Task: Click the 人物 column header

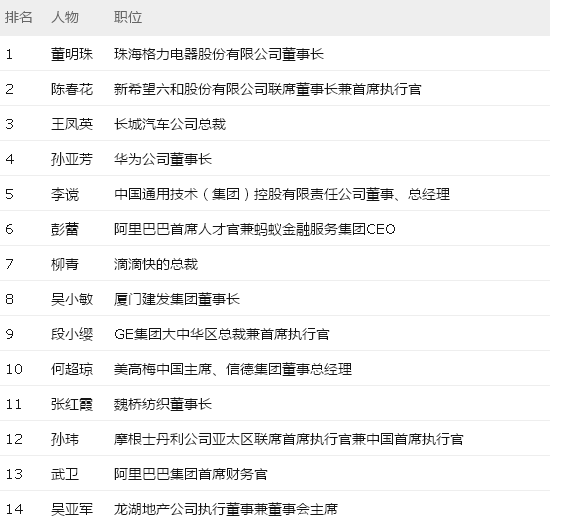Action: (65, 17)
